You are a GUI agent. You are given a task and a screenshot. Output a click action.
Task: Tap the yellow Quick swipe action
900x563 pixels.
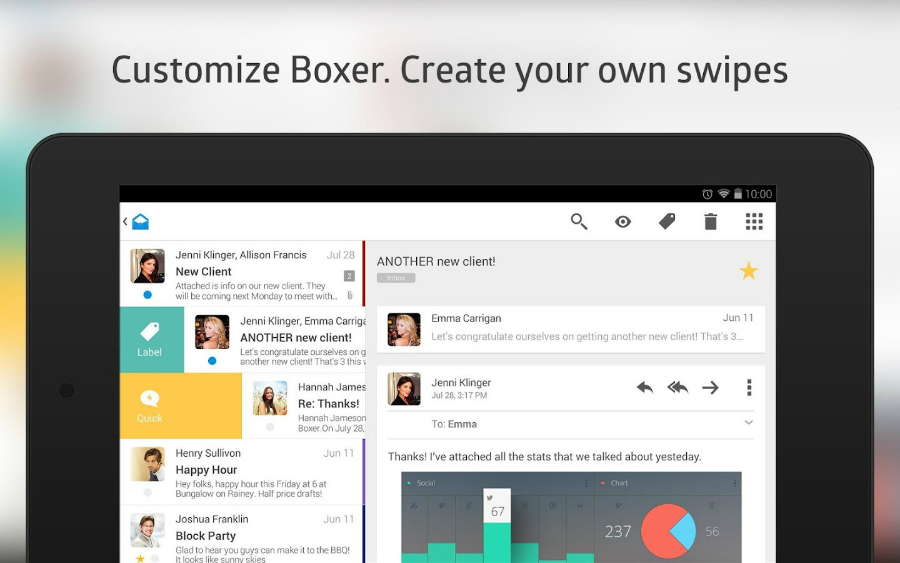(x=150, y=406)
